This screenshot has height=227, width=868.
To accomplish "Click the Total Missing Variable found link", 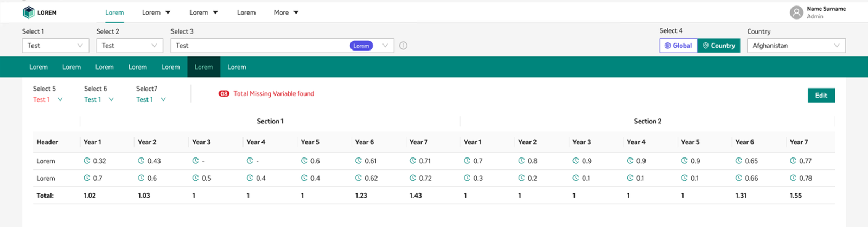I will [x=273, y=93].
